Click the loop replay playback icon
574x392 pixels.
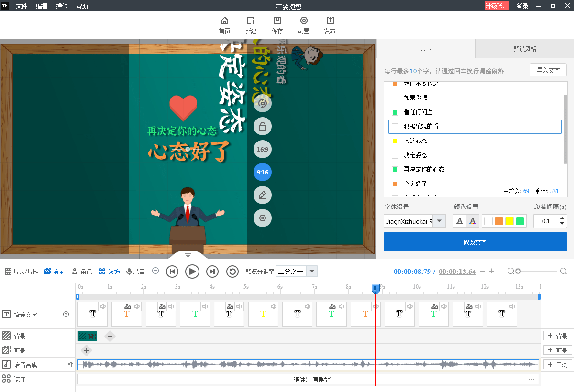pos(232,272)
